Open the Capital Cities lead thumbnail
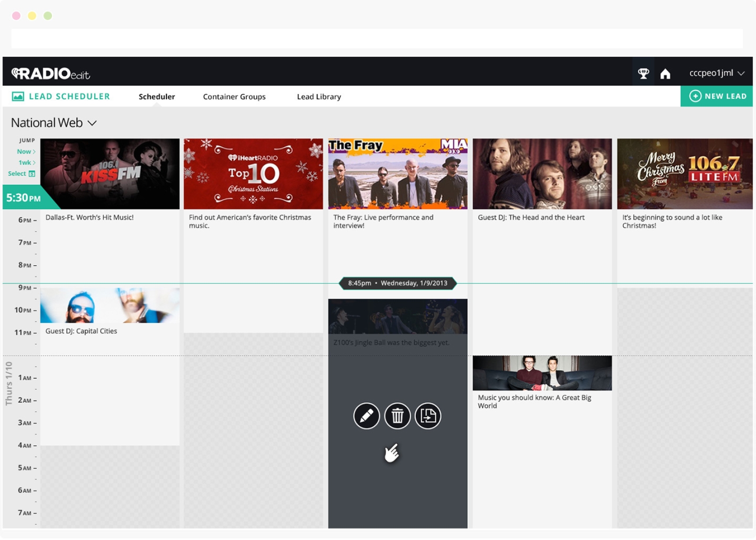The width and height of the screenshot is (756, 540). point(110,305)
